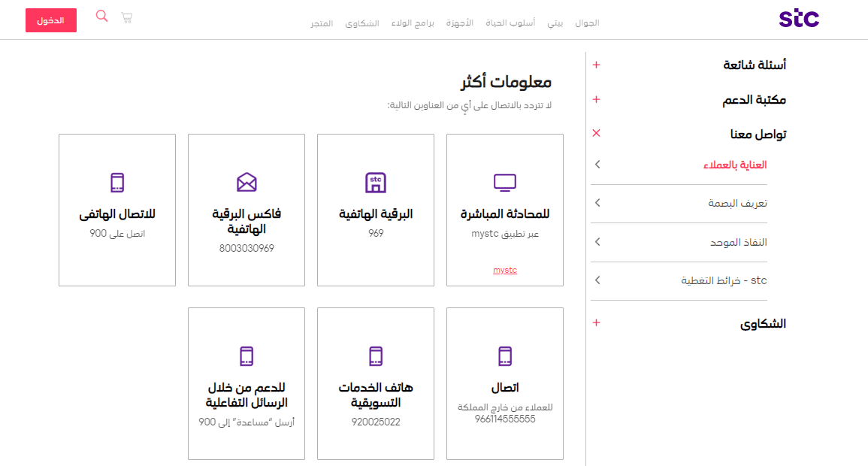Click the number 920025022
Screen dimensions: 868x466
[376, 422]
